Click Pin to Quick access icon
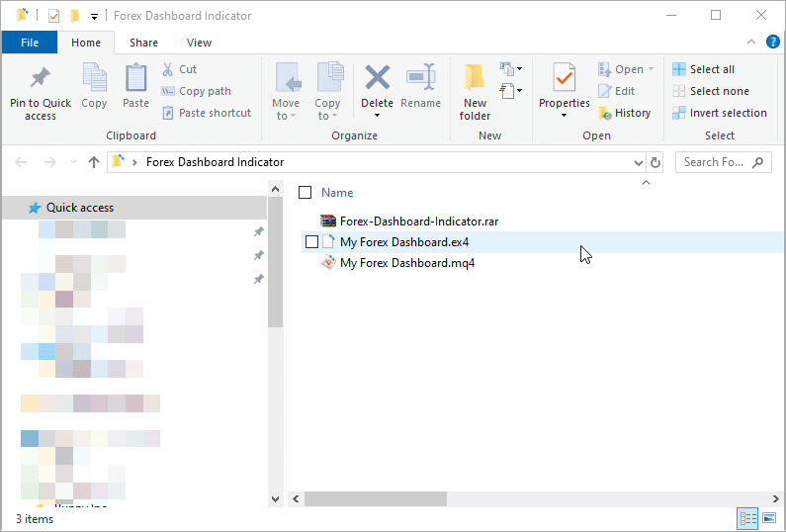Screen dimensions: 786x532 pyautogui.click(x=41, y=78)
